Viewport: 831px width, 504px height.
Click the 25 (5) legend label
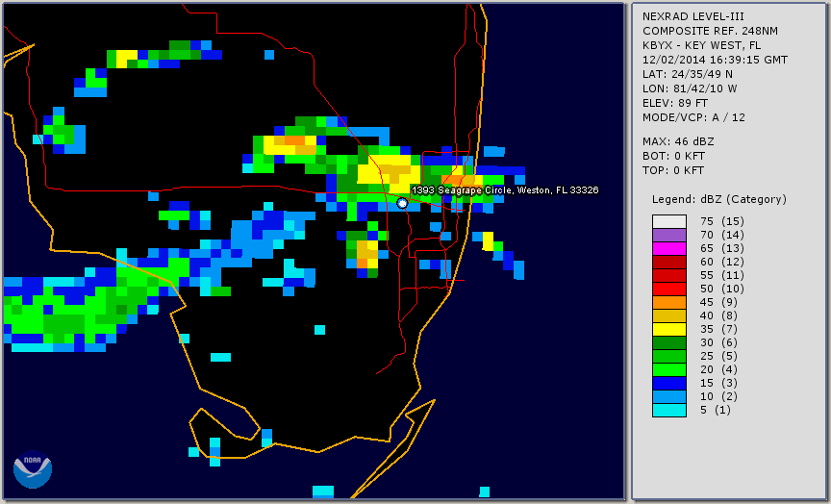[719, 356]
